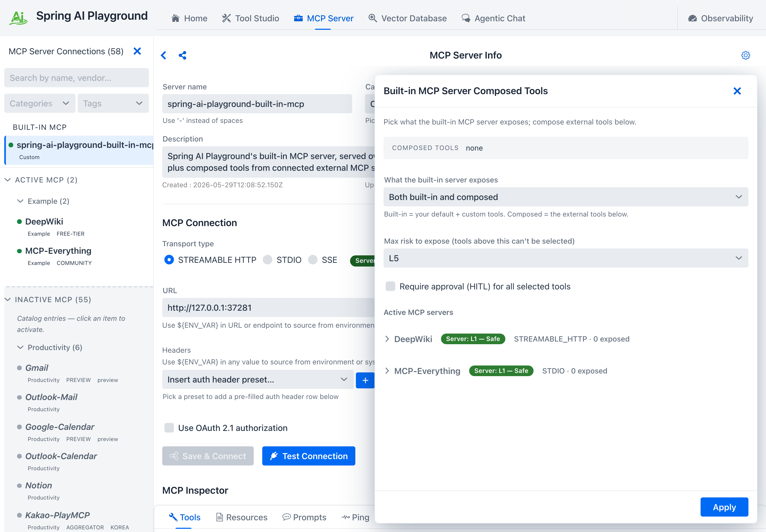Click DeepWiki Server: L1 — Safe badge
This screenshot has height=532, width=766.
tap(473, 339)
